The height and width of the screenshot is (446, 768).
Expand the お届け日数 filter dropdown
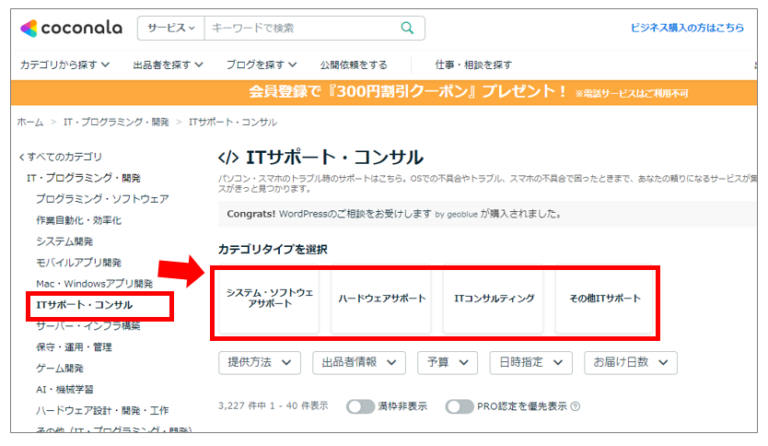630,363
